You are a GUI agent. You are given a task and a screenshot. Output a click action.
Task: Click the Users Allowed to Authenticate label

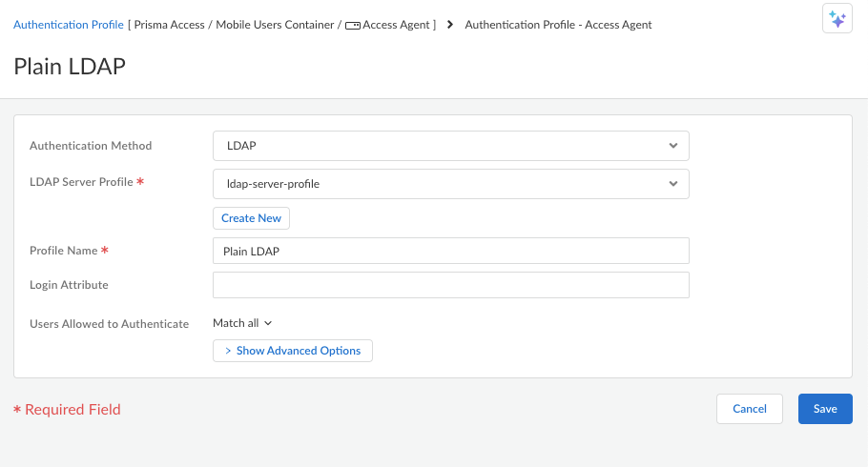click(x=110, y=324)
